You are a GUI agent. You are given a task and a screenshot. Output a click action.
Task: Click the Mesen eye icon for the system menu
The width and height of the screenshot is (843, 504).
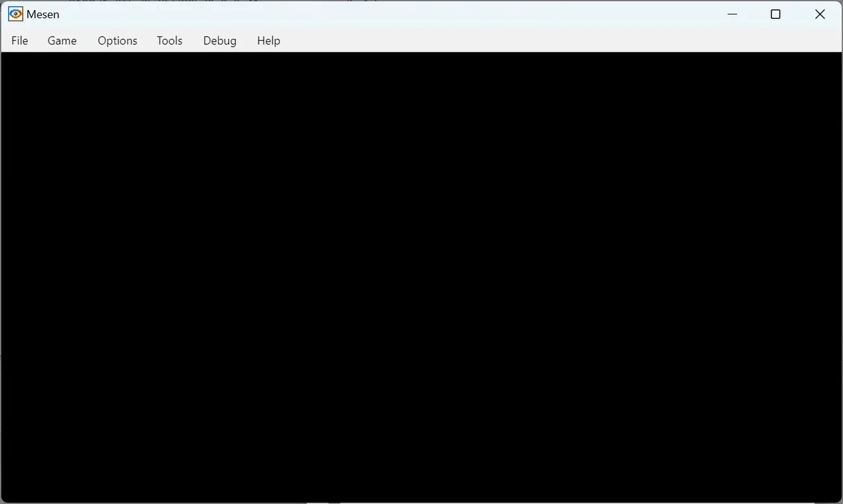(x=15, y=13)
